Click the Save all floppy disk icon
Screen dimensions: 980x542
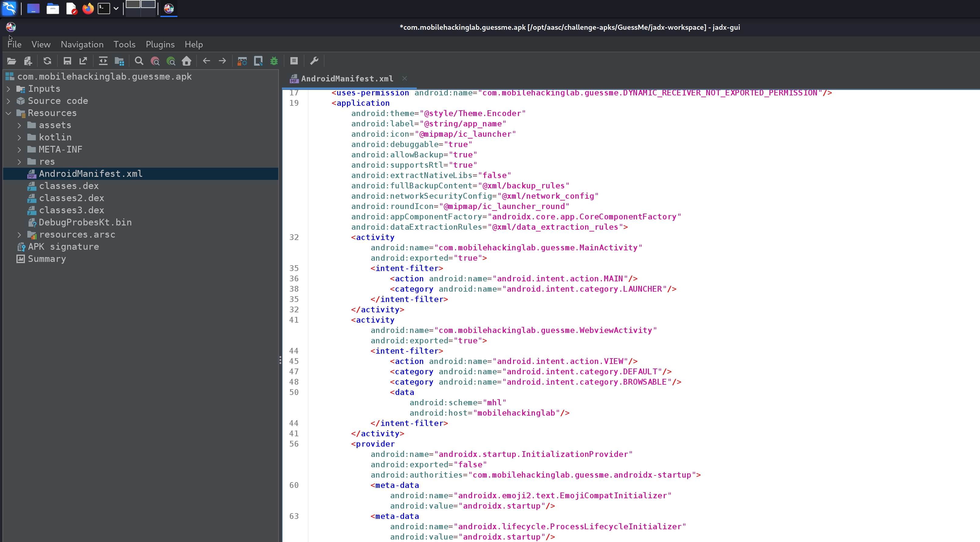tap(67, 61)
